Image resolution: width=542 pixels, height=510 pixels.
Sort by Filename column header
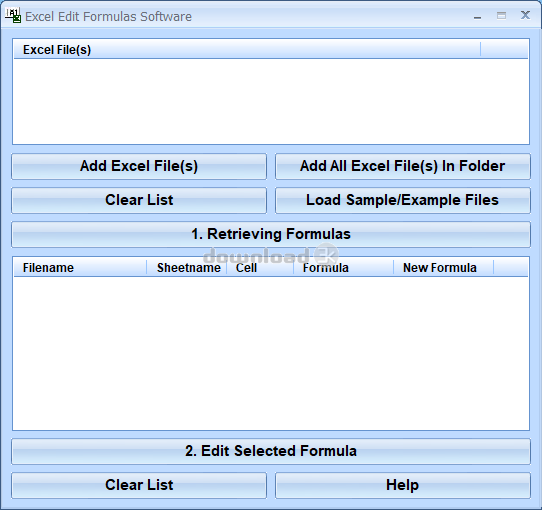[x=80, y=268]
